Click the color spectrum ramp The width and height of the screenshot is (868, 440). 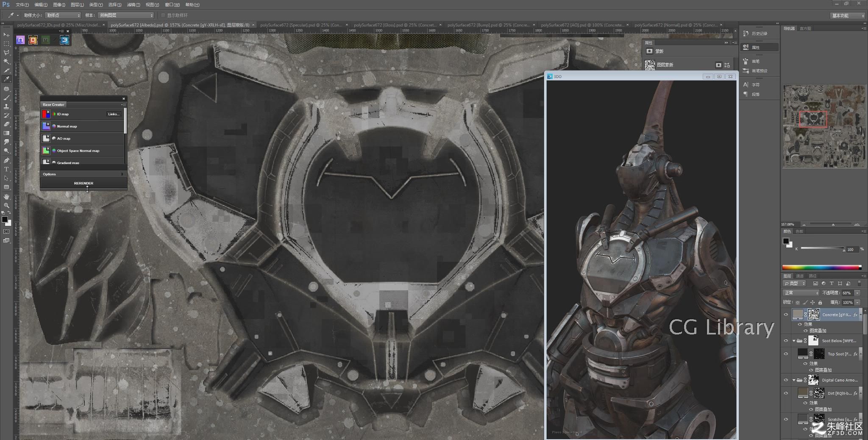pyautogui.click(x=821, y=267)
